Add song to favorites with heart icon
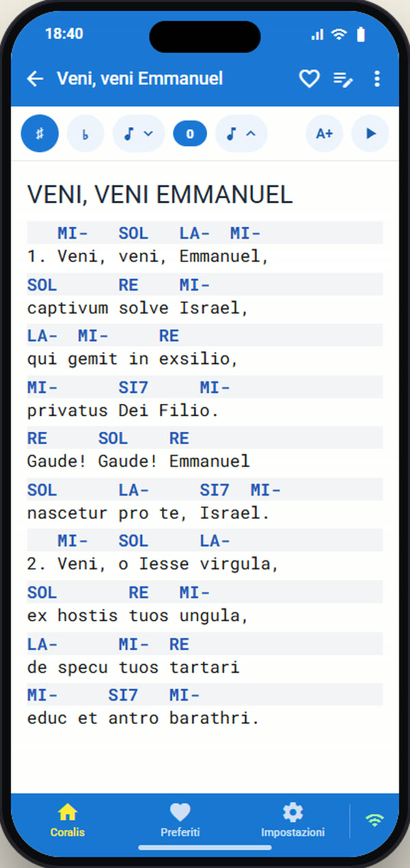The height and width of the screenshot is (868, 410). 310,79
